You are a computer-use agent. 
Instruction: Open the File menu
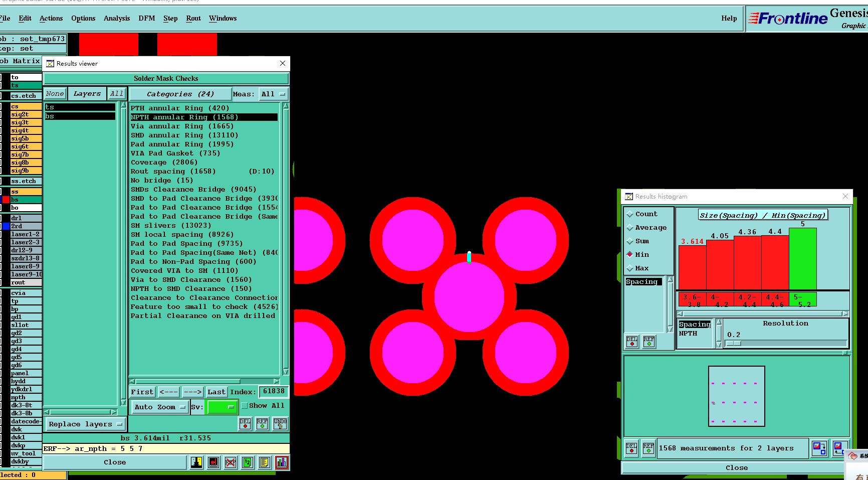5,19
